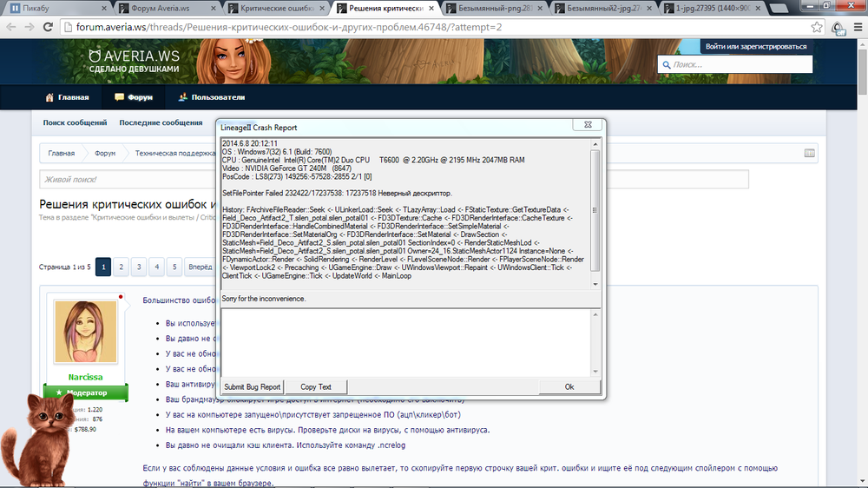Click the Averia.ws logo

[135, 61]
